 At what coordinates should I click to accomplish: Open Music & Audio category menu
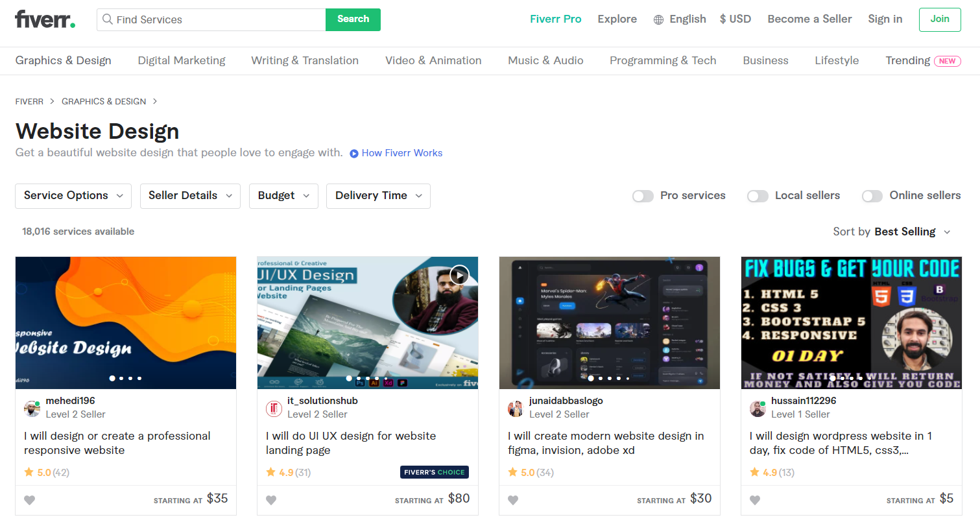pos(545,60)
